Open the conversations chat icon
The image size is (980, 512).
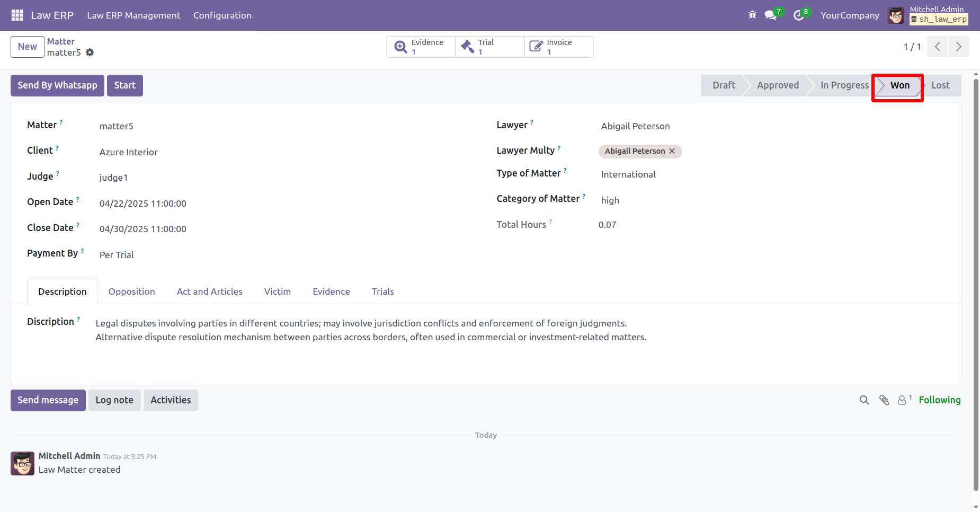(771, 15)
